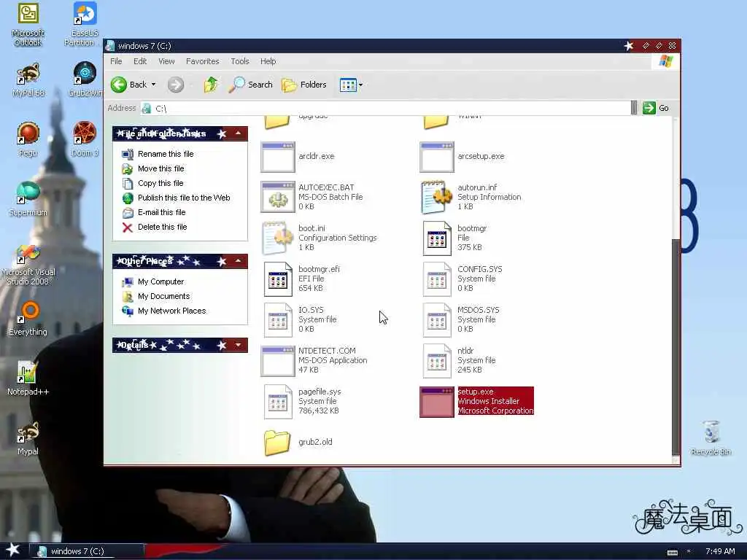
Task: Click the 7:49 AM clock in tray
Action: (x=720, y=551)
